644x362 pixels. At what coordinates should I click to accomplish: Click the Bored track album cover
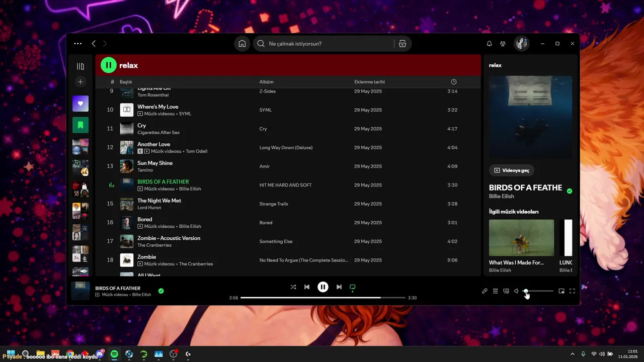tap(127, 223)
